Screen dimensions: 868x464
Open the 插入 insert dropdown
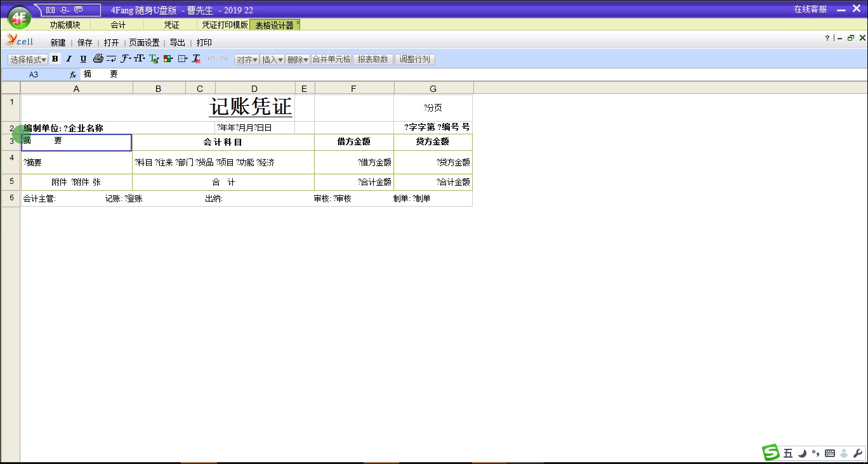click(x=272, y=58)
